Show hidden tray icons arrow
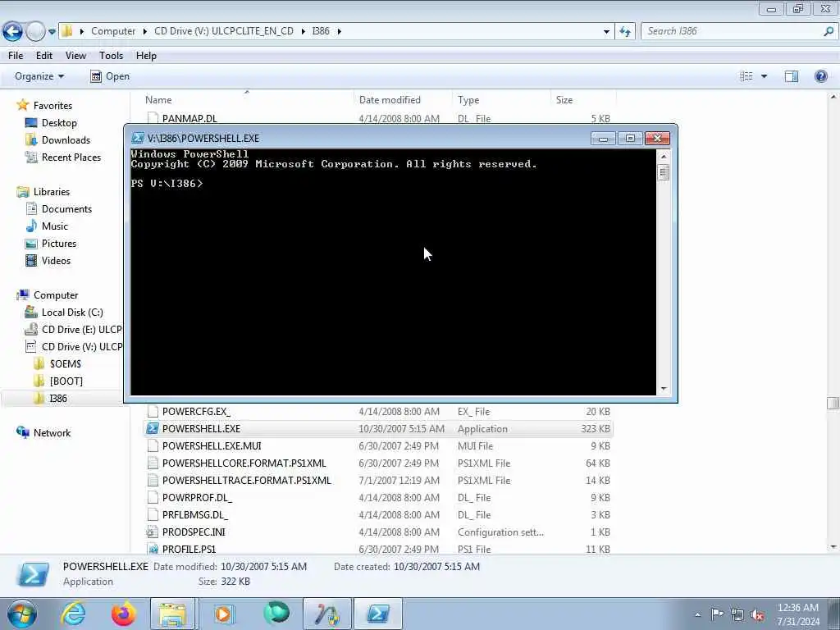 (x=697, y=615)
